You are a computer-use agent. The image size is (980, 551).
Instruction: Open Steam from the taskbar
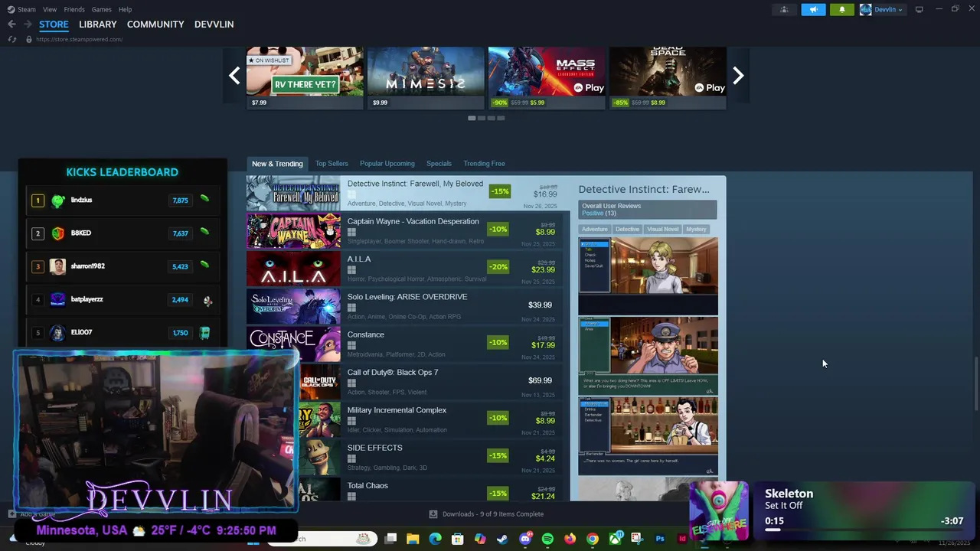501,539
